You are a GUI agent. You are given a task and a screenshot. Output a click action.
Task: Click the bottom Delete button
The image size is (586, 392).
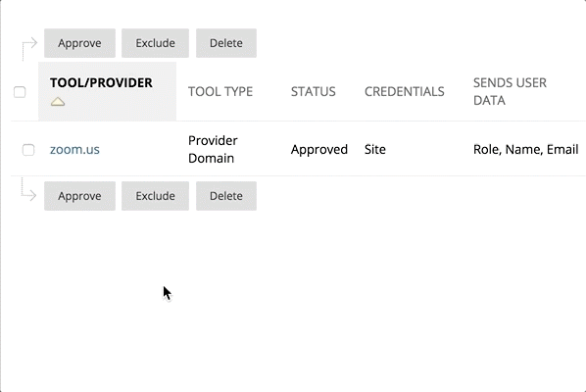click(226, 196)
